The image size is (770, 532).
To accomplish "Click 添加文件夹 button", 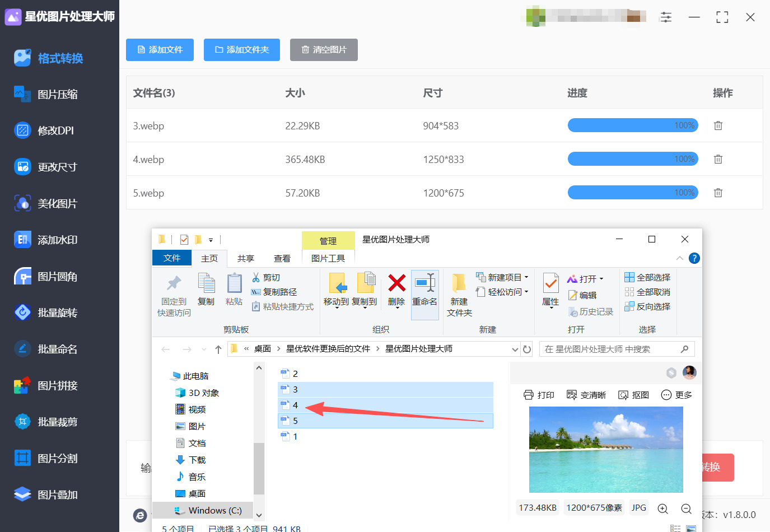I will click(x=242, y=50).
